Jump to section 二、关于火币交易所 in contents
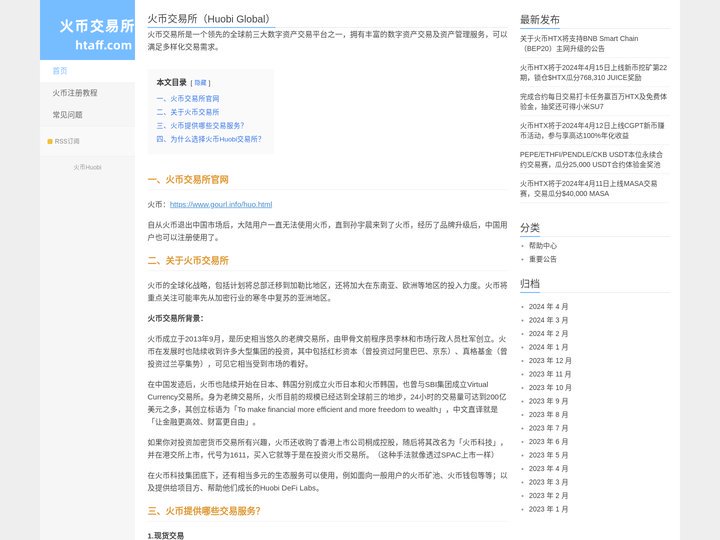 [x=188, y=112]
